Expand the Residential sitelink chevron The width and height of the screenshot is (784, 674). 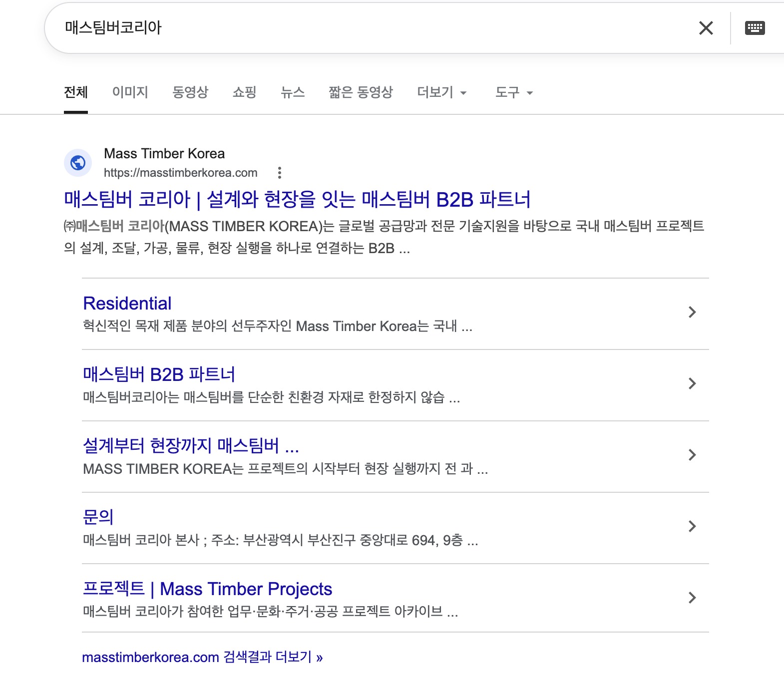coord(692,312)
